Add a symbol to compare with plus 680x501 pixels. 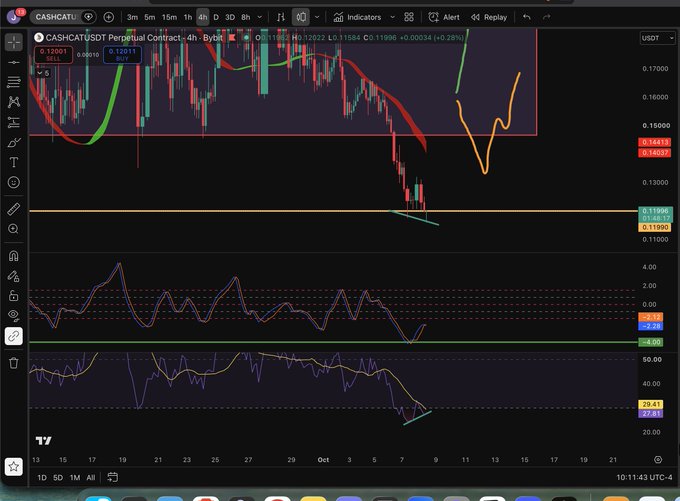[x=109, y=17]
